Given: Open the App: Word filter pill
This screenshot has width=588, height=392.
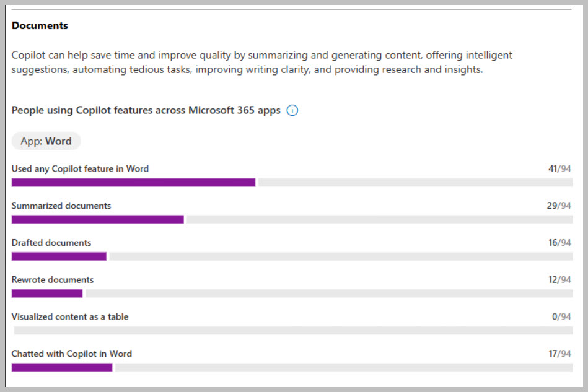Looking at the screenshot, I should coord(46,141).
